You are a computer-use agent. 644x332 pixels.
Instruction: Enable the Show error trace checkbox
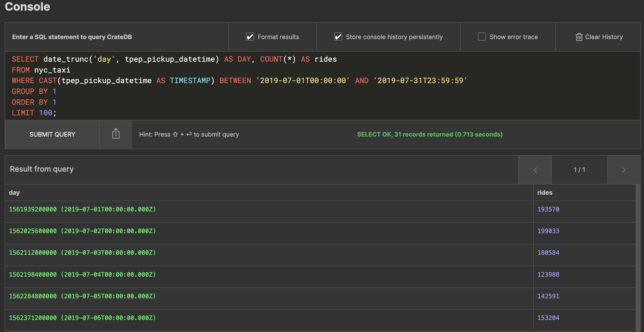pos(482,37)
